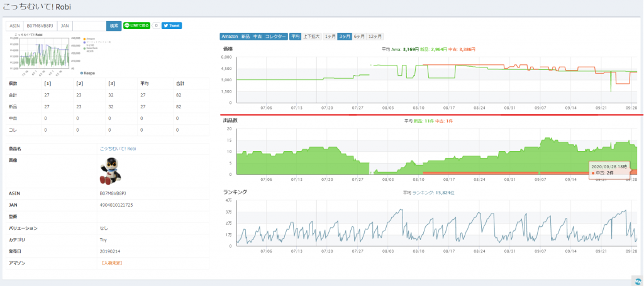Open the こっちむいて! Robi product link

click(118, 149)
